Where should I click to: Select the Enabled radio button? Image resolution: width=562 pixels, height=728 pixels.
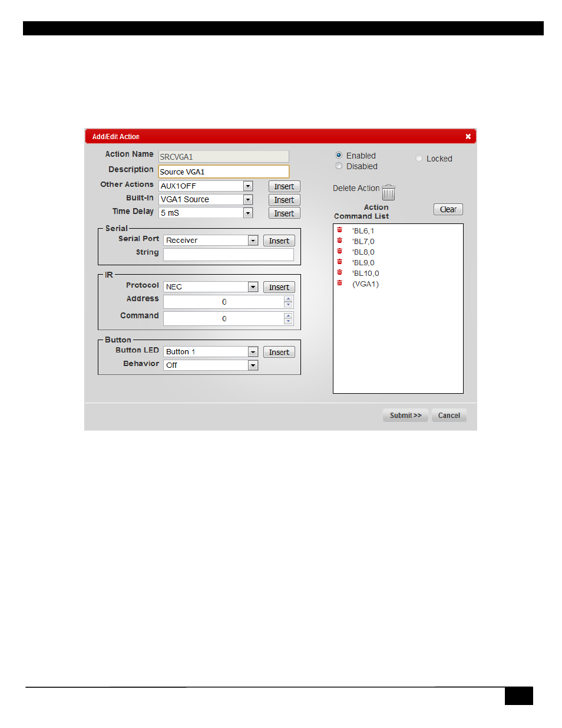tap(339, 156)
